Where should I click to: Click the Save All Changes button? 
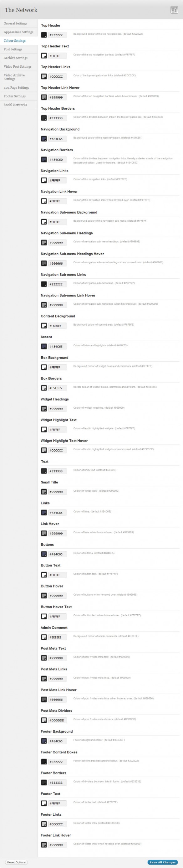162,862
